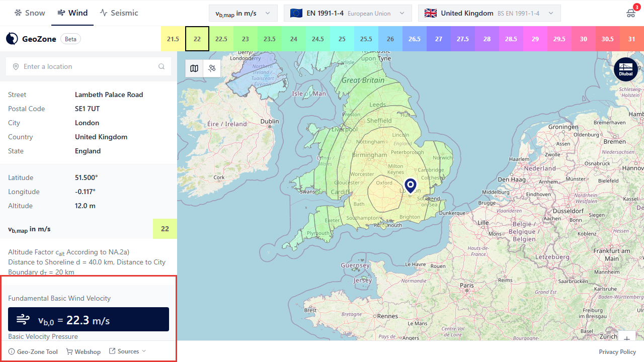The width and height of the screenshot is (644, 362).
Task: Open the Privacy Policy link
Action: (617, 352)
